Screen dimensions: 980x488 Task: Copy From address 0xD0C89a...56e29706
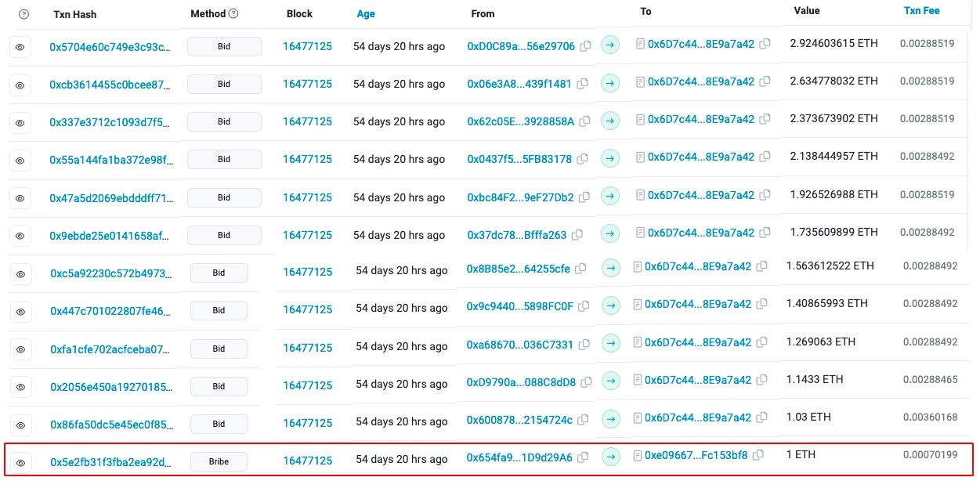tap(585, 46)
